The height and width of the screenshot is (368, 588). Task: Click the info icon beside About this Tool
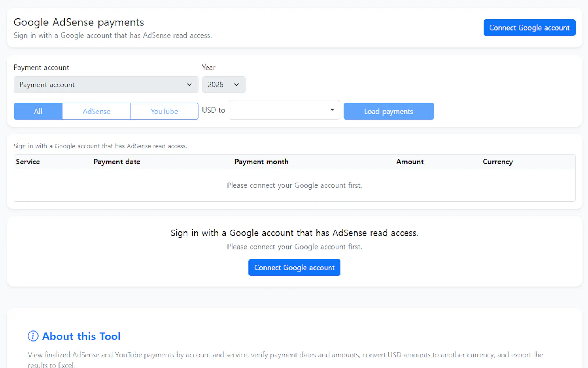[x=33, y=336]
